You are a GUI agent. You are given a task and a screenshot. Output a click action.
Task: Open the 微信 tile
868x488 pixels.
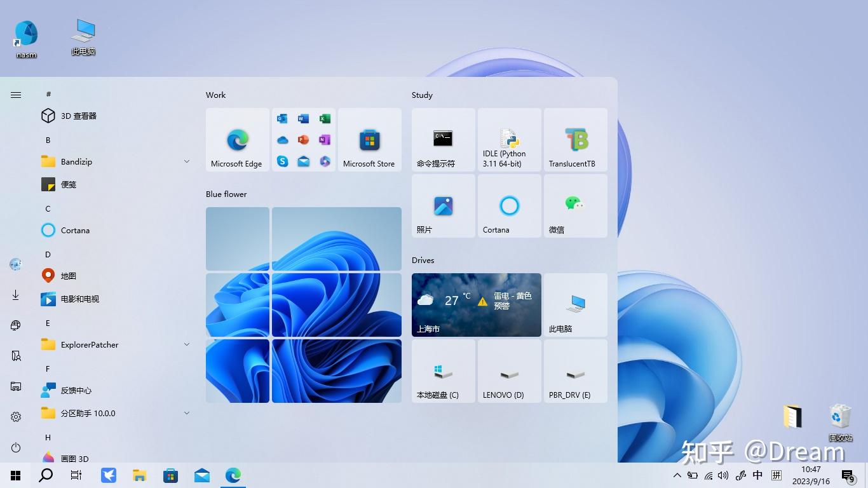576,206
